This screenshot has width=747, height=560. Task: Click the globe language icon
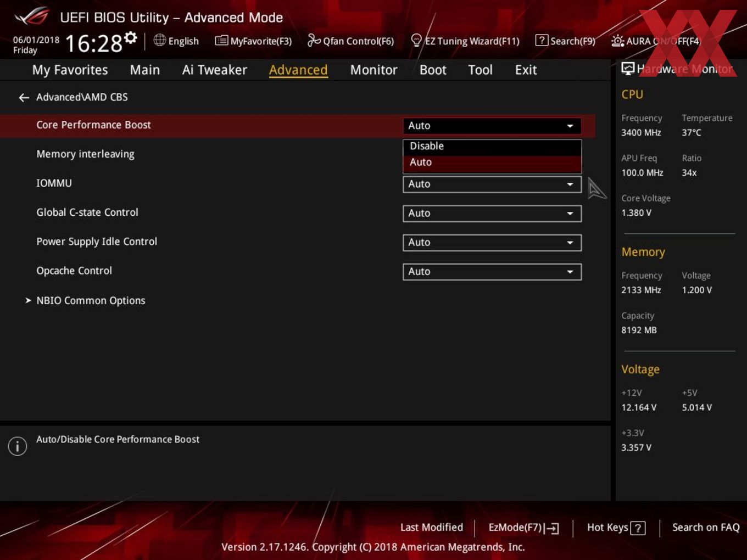(x=160, y=40)
